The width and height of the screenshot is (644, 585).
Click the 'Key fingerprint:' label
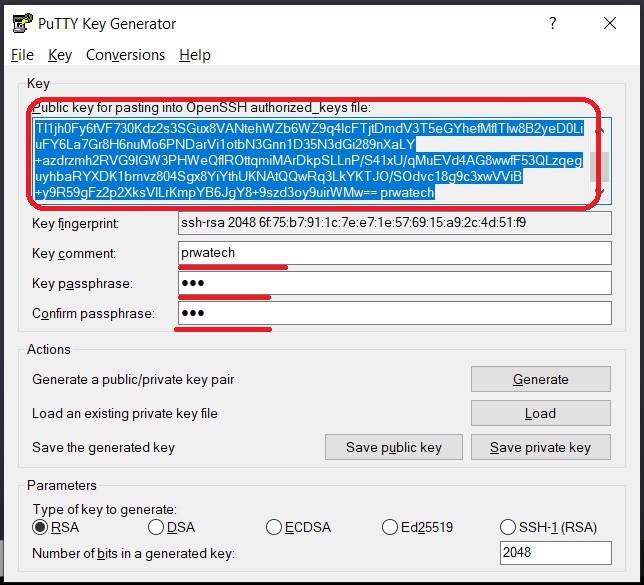(x=75, y=223)
